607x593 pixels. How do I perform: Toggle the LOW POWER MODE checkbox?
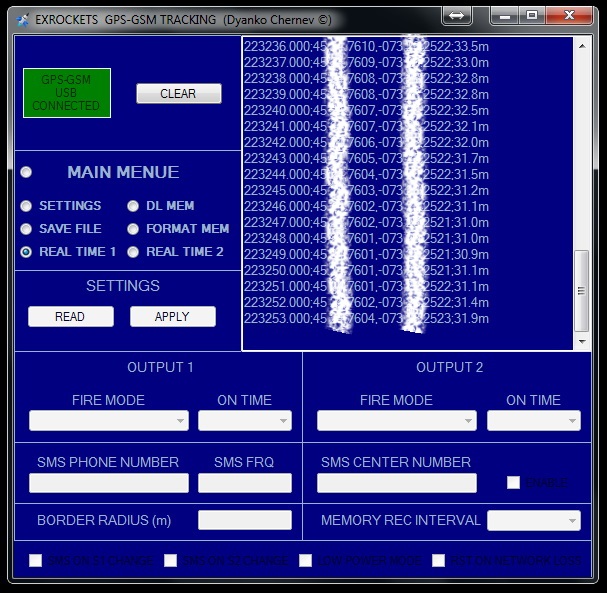coord(305,560)
